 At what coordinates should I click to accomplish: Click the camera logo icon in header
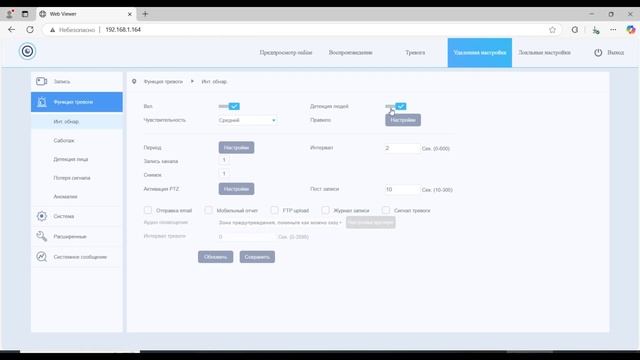click(x=27, y=51)
